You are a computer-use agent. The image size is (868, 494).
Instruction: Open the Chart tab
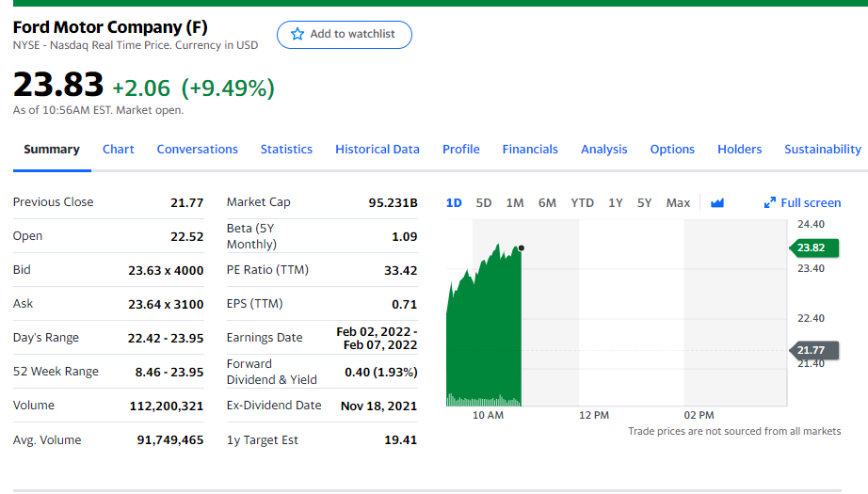point(119,150)
